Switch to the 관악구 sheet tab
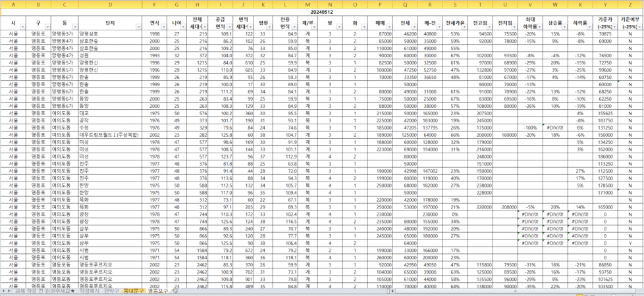This screenshot has width=644, height=296. [x=112, y=291]
